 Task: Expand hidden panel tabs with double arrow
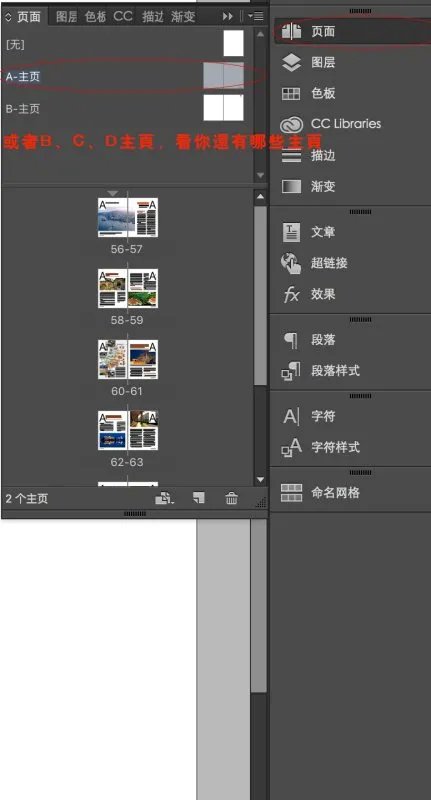(x=227, y=16)
